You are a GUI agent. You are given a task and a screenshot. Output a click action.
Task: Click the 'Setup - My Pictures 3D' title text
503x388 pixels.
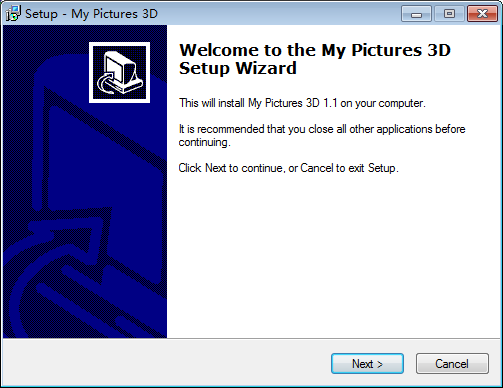[91, 14]
